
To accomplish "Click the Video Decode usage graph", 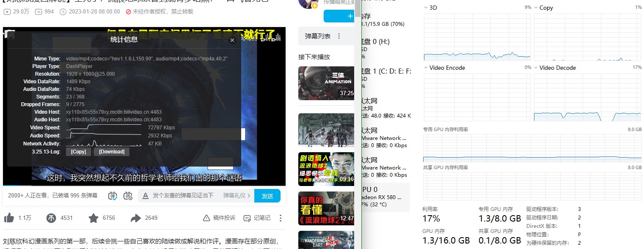I will (x=588, y=97).
